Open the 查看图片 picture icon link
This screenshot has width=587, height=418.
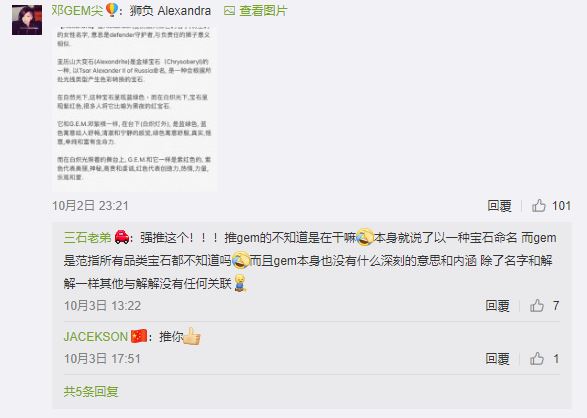(229, 11)
